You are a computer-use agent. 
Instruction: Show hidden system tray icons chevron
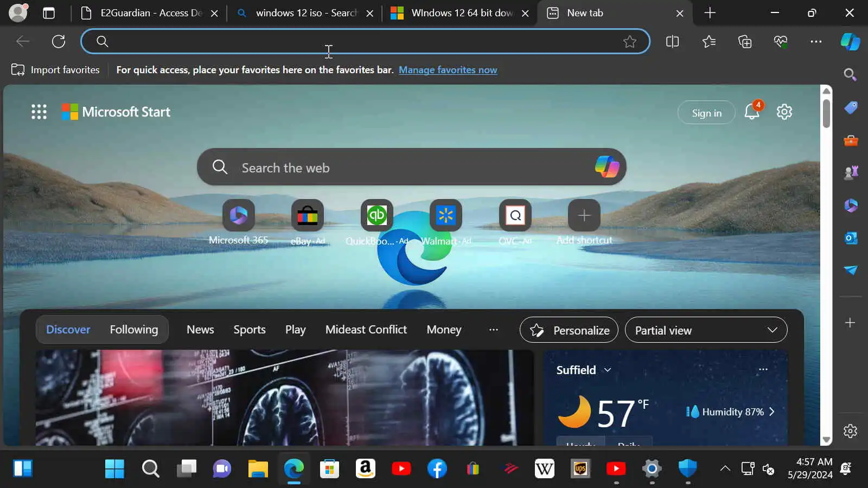(725, 468)
